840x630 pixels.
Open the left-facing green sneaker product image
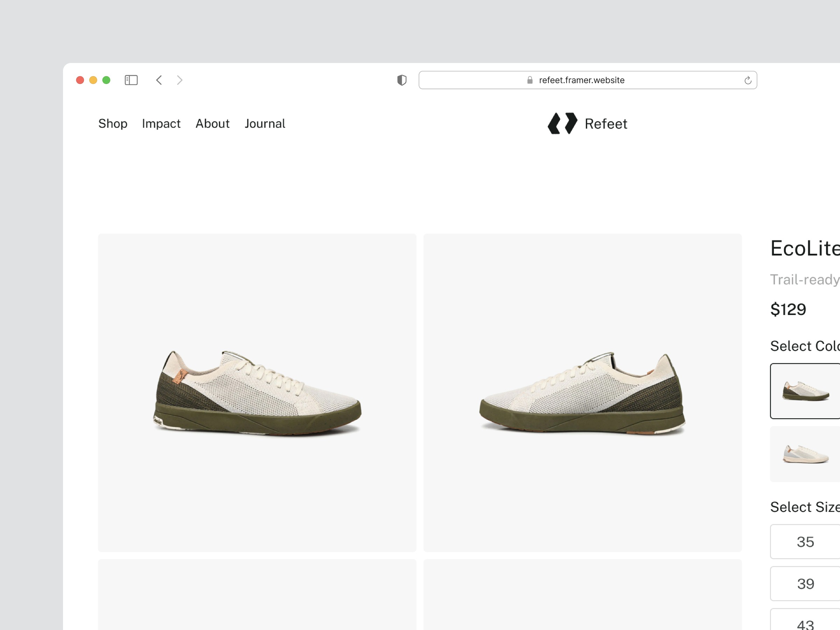(582, 393)
